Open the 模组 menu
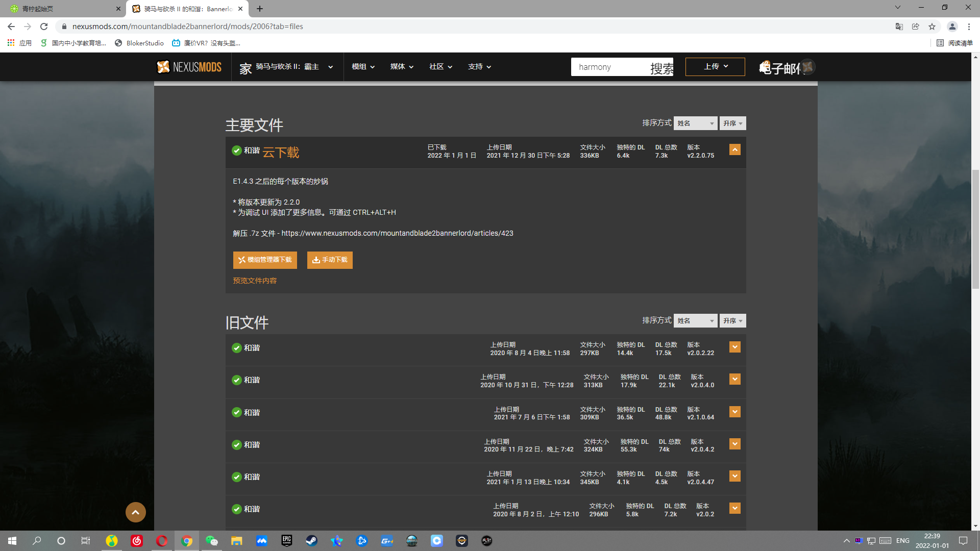Viewport: 980px width, 551px height. point(363,67)
